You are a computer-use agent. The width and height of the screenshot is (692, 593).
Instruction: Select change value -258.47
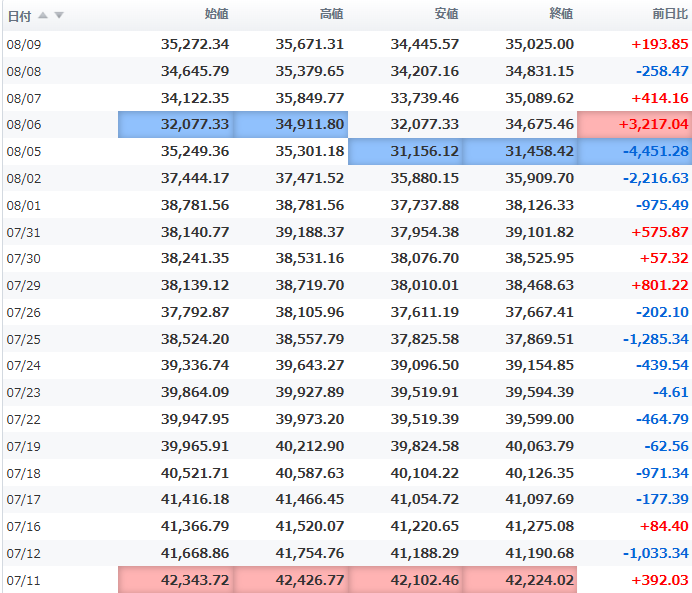coord(662,71)
